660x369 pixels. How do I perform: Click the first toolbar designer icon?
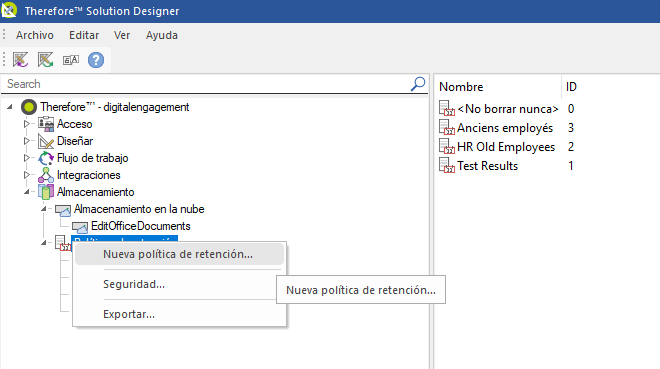20,60
